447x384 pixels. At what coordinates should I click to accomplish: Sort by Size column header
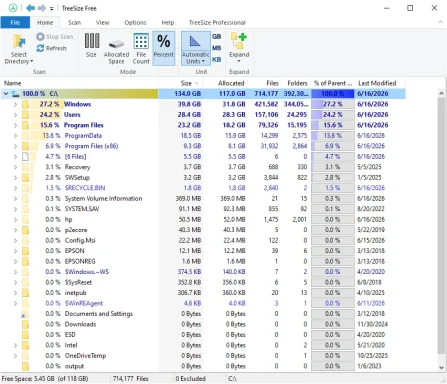[180, 83]
